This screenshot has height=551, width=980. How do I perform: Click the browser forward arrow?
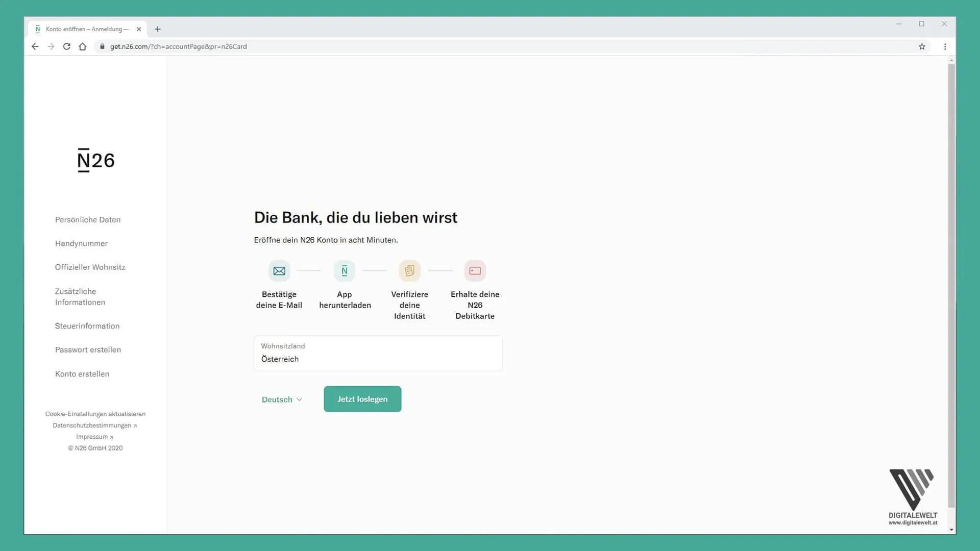(x=51, y=46)
